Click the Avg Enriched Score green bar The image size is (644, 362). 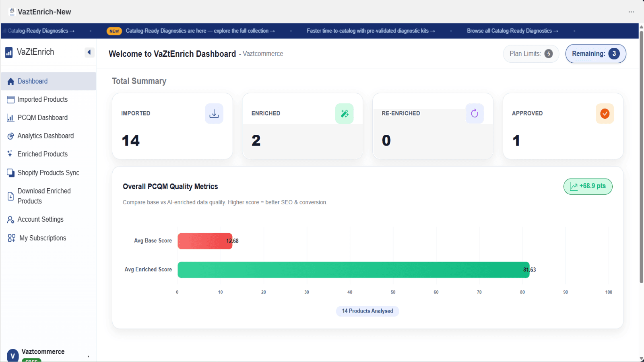click(x=353, y=270)
